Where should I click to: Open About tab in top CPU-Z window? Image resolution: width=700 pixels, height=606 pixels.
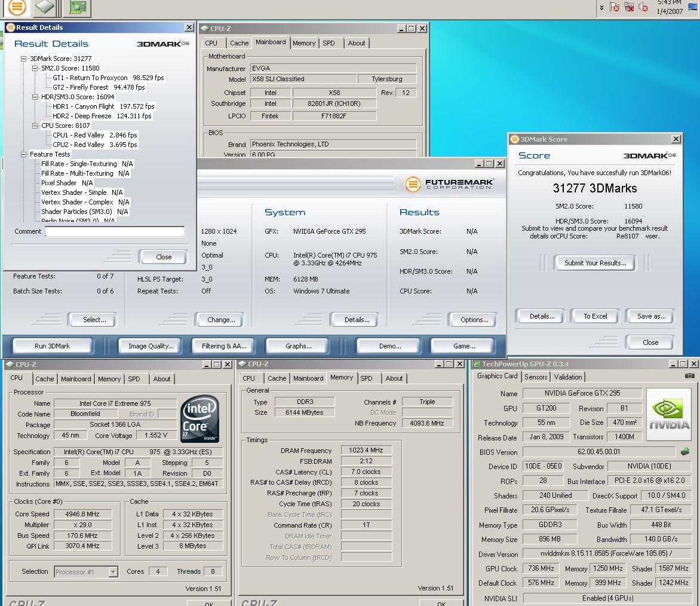coord(356,43)
